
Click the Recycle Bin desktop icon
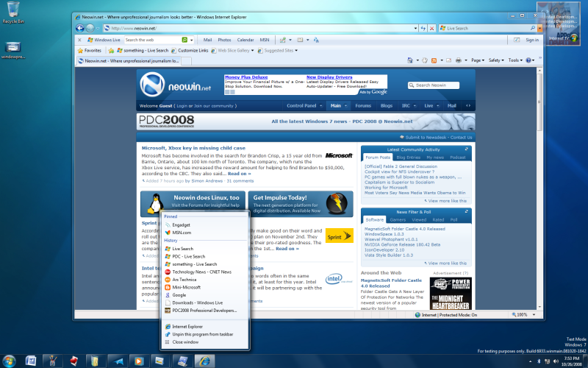(13, 13)
